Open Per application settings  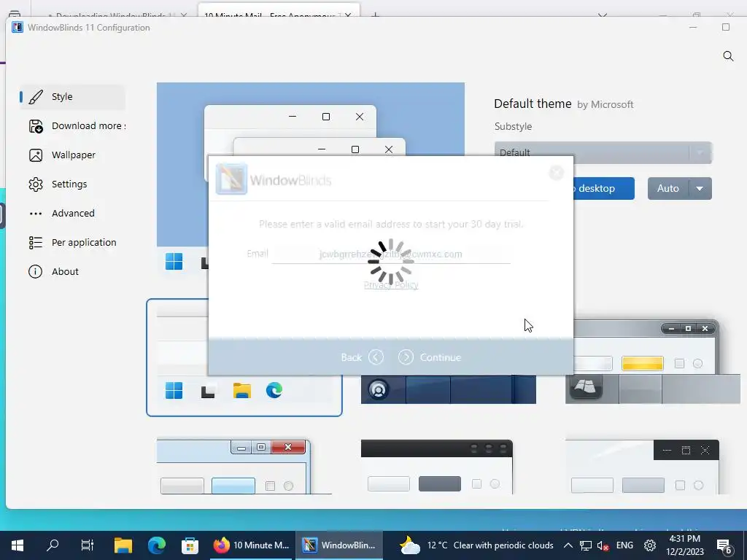click(72, 242)
